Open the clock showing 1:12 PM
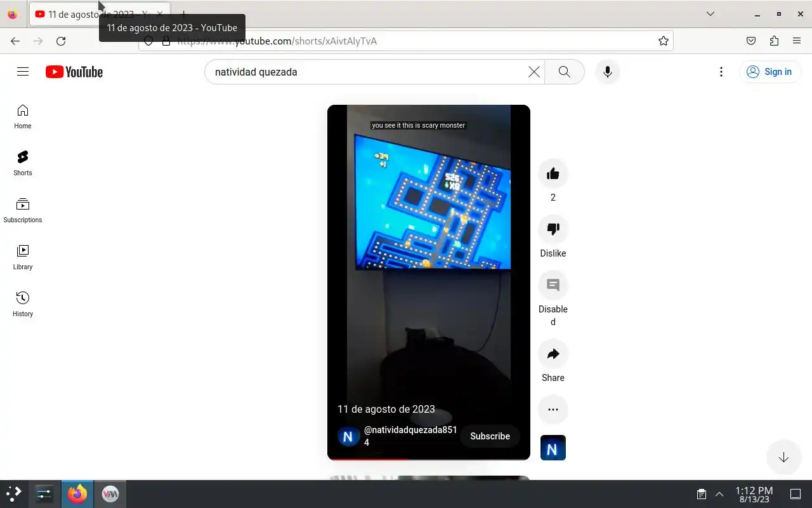812x508 pixels. (754, 494)
